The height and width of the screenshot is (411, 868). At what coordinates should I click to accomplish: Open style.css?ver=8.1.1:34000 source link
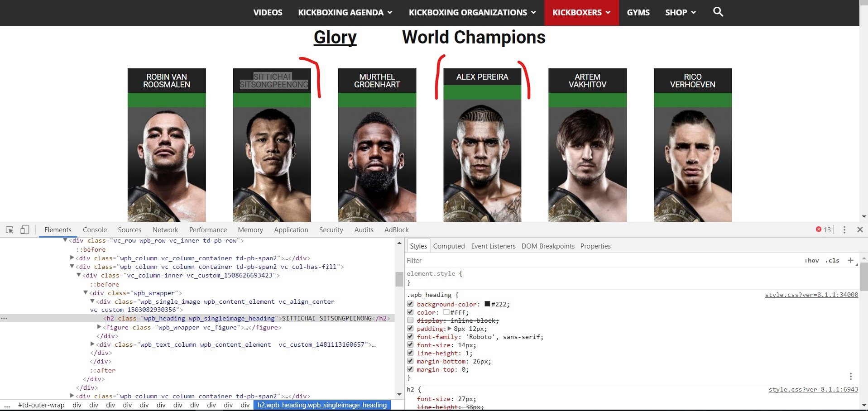[811, 295]
